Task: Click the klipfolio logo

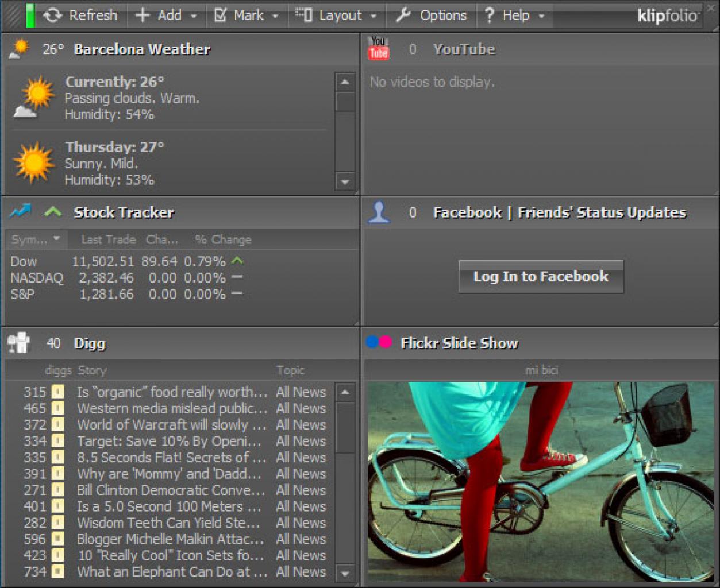Action: (x=668, y=16)
